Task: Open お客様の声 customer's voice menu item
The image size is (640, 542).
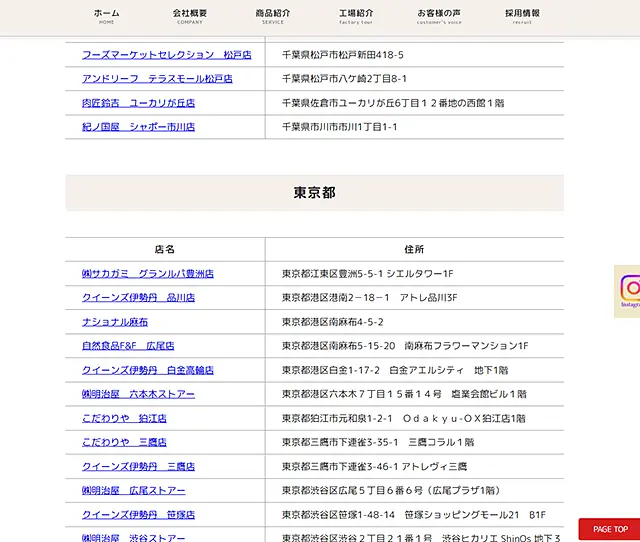Action: pyautogui.click(x=439, y=16)
